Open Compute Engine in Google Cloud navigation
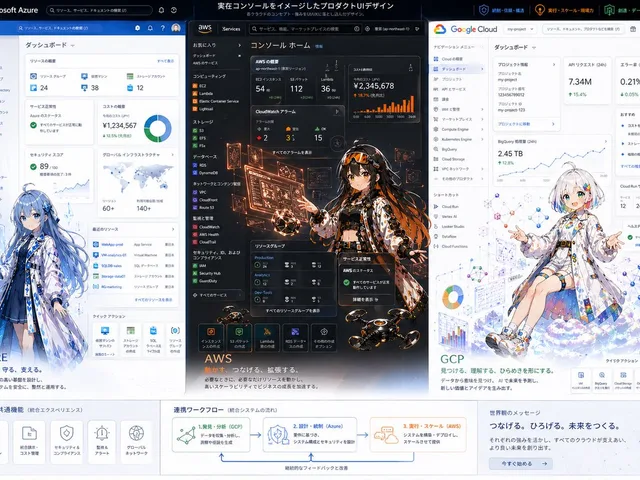Image resolution: width=640 pixels, height=480 pixels. click(x=458, y=129)
